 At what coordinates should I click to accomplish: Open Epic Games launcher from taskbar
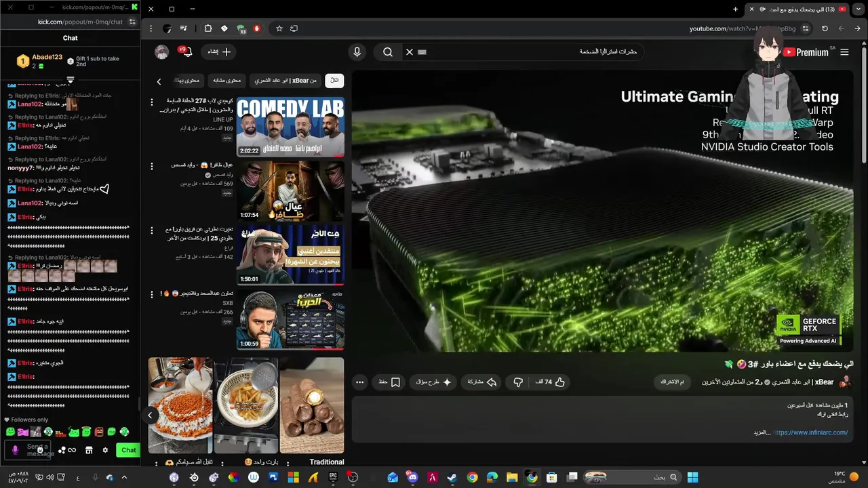333,477
